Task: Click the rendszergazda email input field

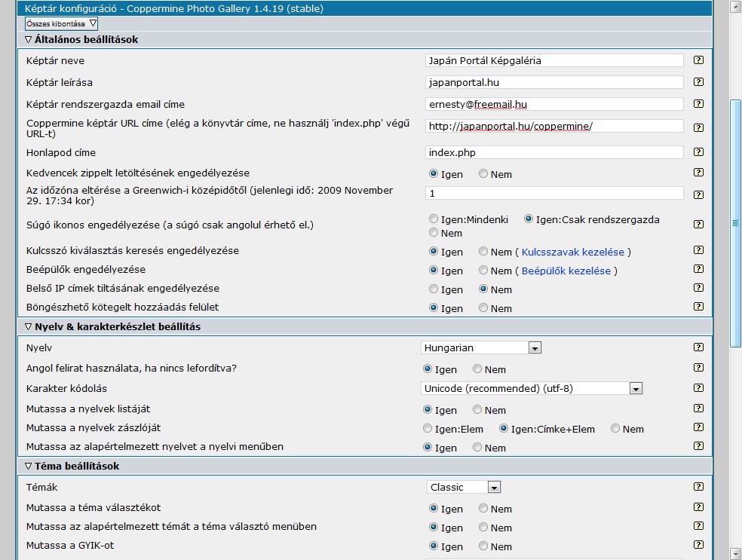Action: point(554,104)
